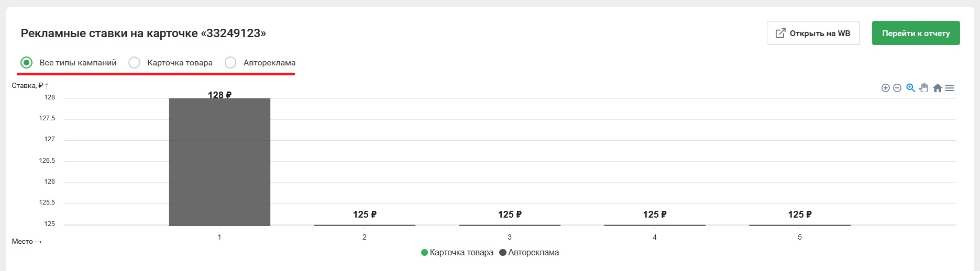980x271 pixels.
Task: Click the 125 ₽ label at place 5
Action: [x=799, y=214]
